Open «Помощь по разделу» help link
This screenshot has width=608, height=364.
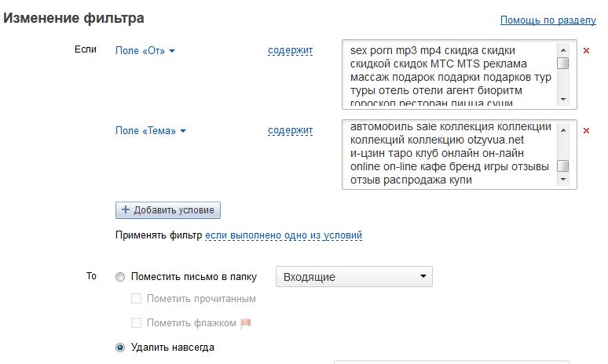[548, 20]
